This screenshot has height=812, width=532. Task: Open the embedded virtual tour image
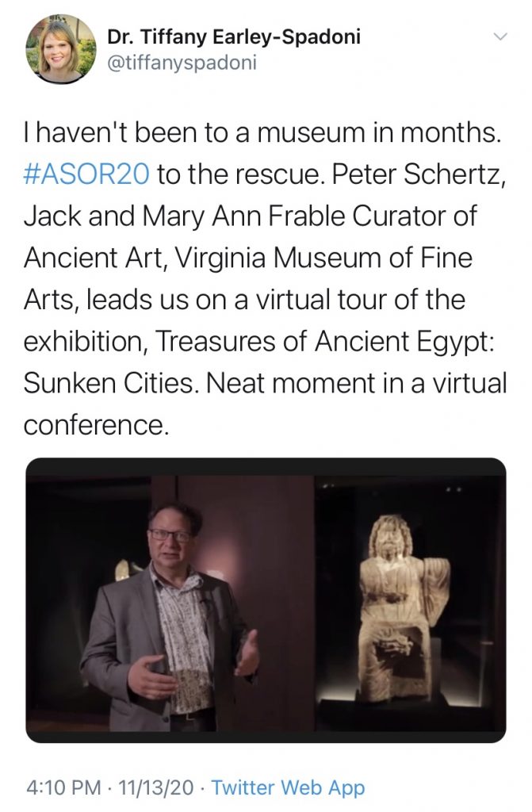click(266, 599)
